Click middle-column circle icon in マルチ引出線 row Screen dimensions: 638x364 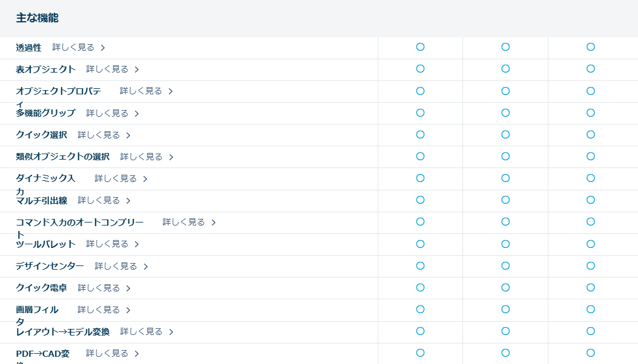[x=505, y=200]
